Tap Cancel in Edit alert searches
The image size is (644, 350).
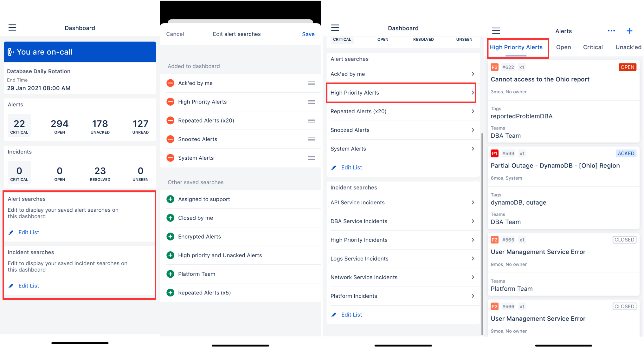[x=175, y=34]
